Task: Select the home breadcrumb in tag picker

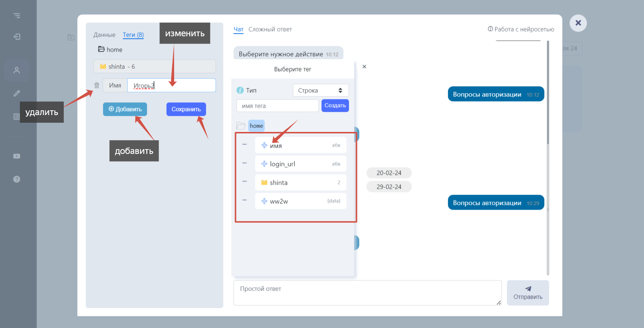Action: pos(256,126)
